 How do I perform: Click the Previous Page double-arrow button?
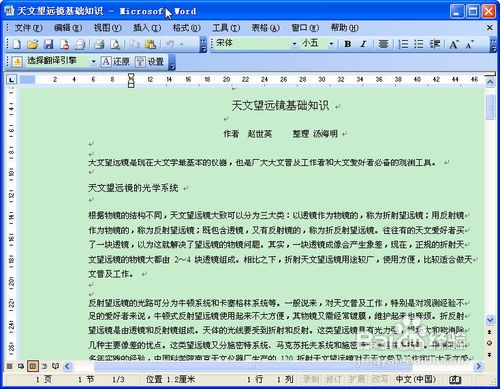pos(490,332)
